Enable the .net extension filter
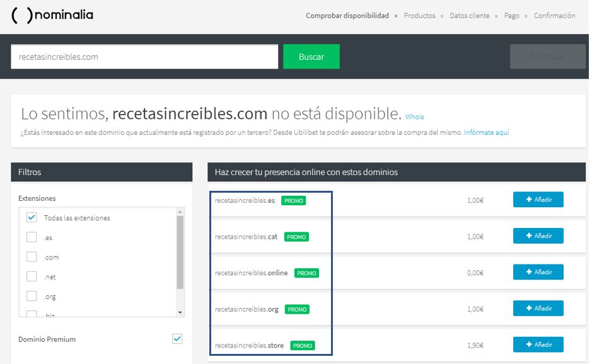This screenshot has width=592, height=364. pyautogui.click(x=32, y=276)
